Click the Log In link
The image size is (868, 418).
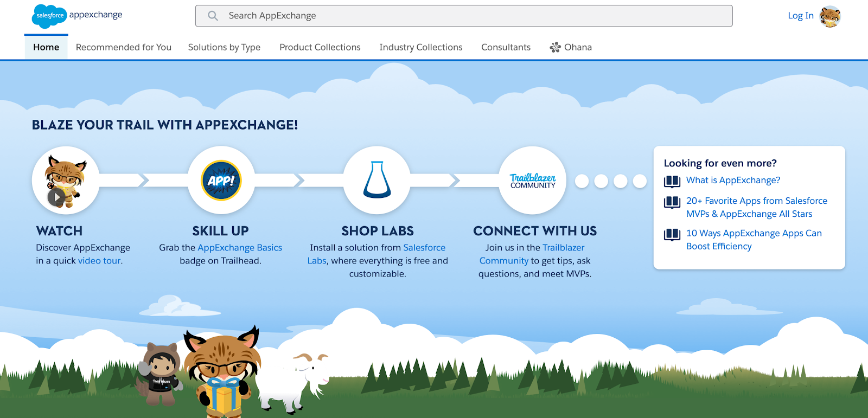(801, 16)
